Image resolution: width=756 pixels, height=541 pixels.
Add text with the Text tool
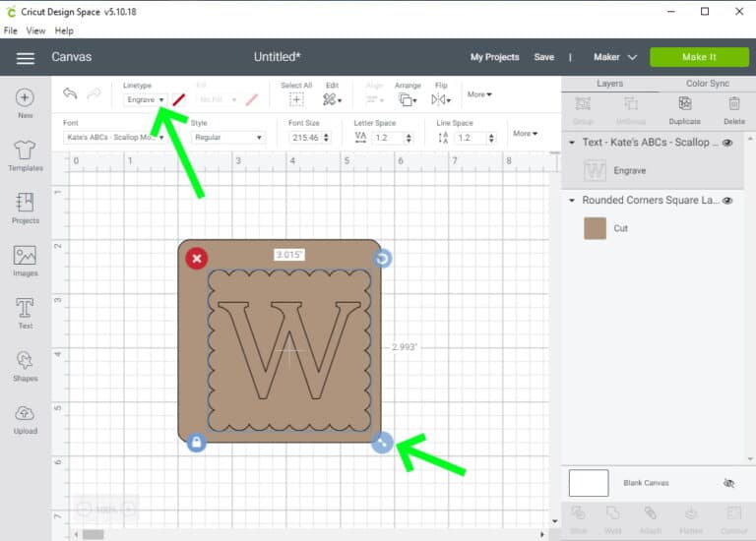(26, 312)
